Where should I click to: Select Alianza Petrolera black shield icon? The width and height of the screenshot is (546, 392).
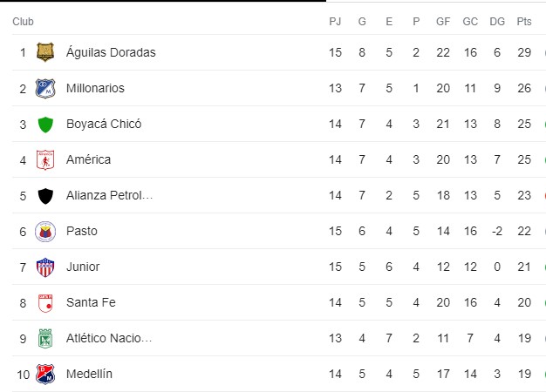(45, 196)
